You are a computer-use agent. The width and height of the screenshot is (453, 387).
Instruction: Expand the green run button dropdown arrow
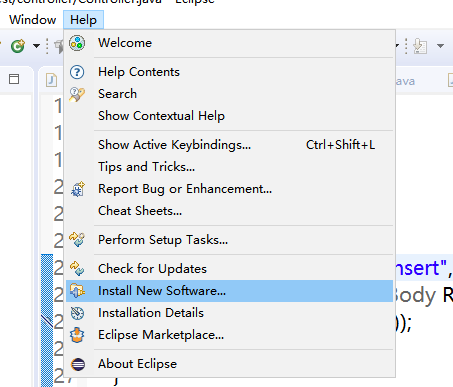(x=36, y=46)
